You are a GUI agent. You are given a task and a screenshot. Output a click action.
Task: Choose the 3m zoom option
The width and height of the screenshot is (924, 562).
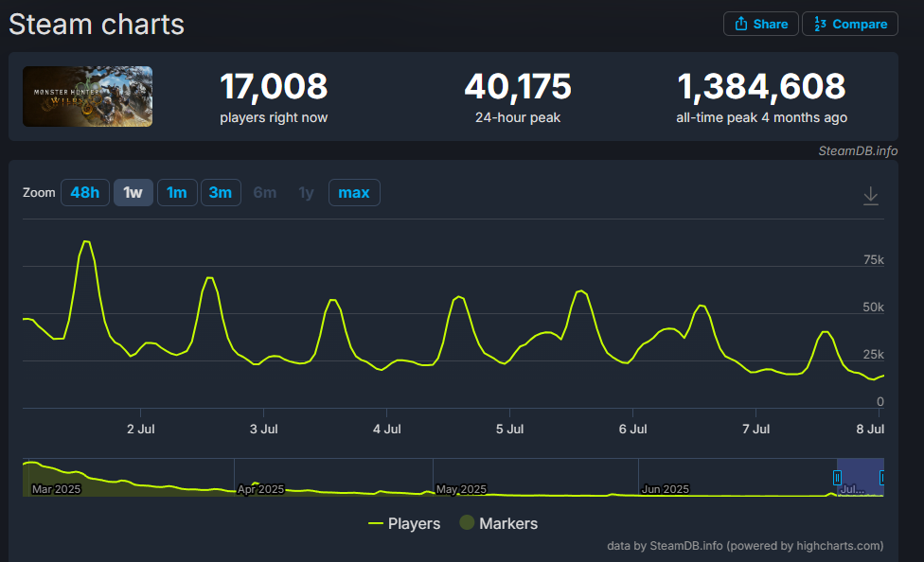click(x=220, y=193)
